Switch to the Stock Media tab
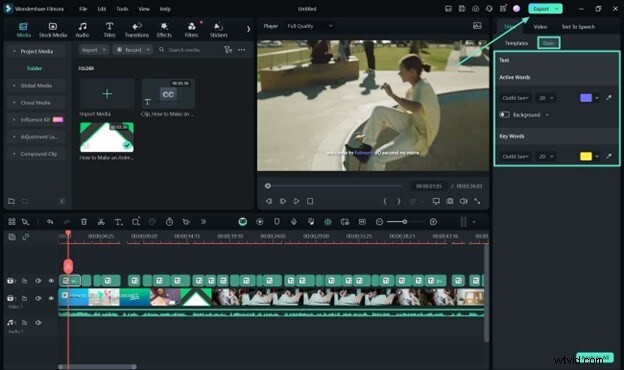This screenshot has width=624, height=370. (x=53, y=30)
